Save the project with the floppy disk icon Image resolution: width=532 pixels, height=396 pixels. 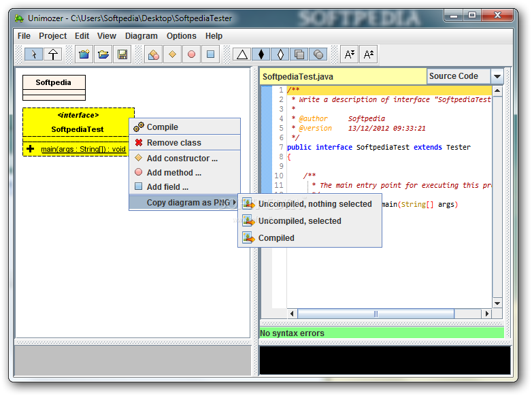pos(122,54)
